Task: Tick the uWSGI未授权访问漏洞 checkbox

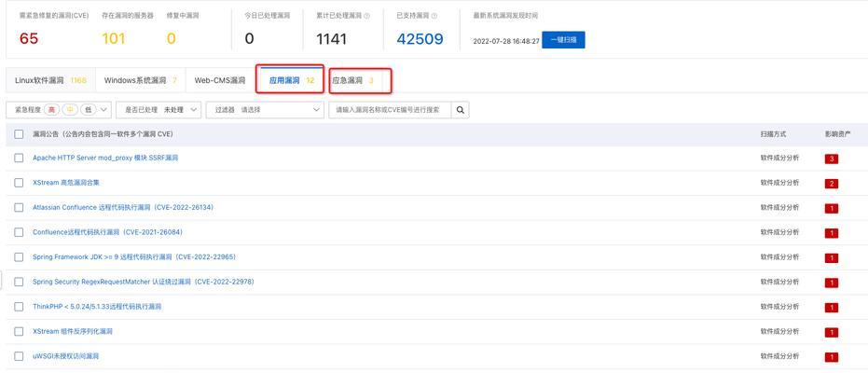Action: point(19,356)
